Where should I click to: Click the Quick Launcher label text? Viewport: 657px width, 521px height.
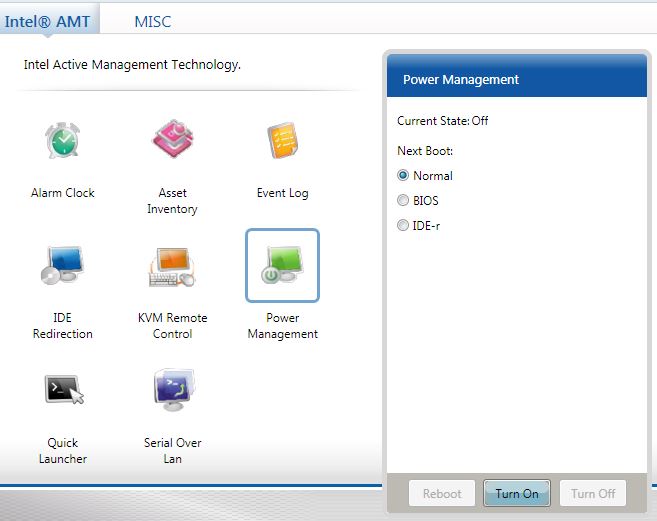click(63, 451)
